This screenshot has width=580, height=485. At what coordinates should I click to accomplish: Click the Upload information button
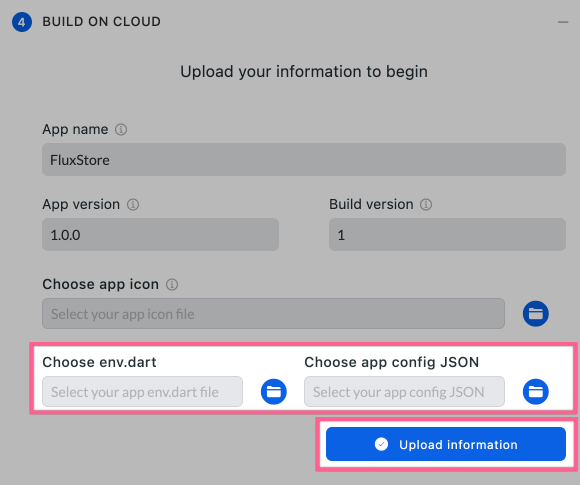[446, 444]
